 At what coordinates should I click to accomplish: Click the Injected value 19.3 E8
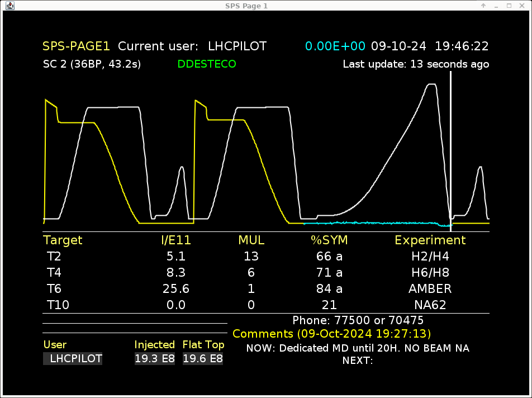[x=154, y=359]
